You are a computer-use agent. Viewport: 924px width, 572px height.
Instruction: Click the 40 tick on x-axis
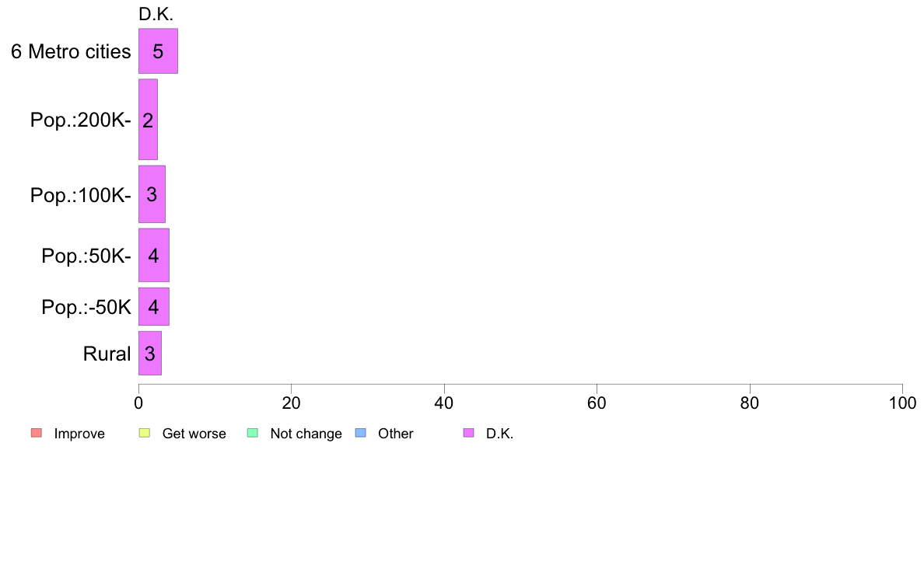tap(444, 403)
